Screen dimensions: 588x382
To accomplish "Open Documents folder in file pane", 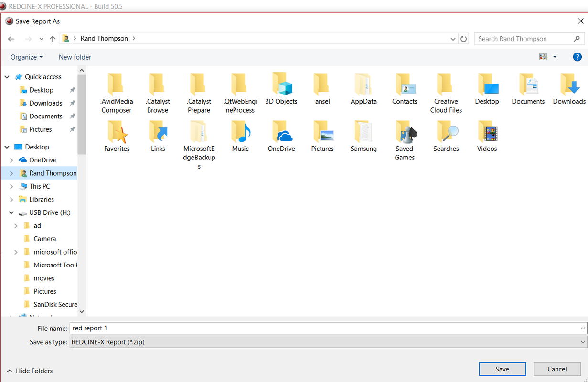I will (x=528, y=89).
